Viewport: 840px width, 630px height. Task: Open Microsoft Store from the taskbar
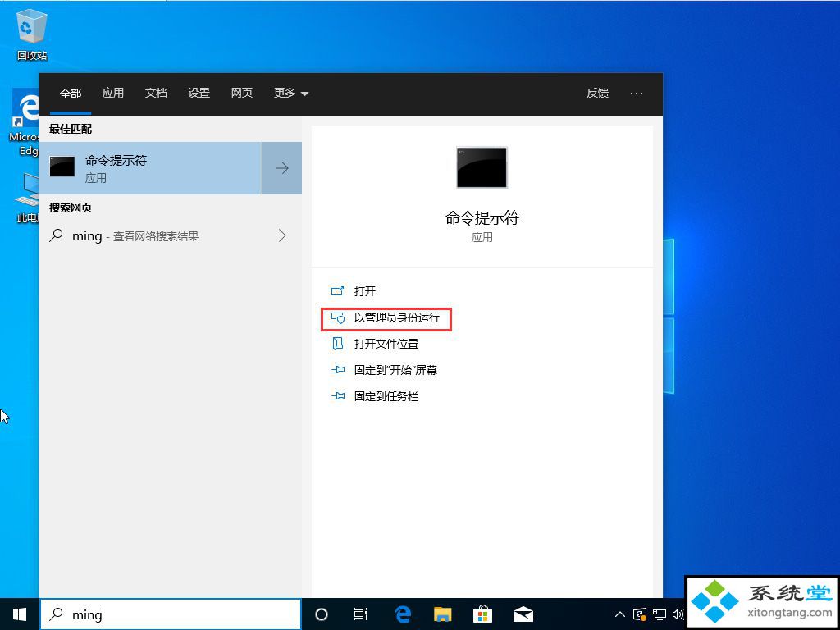point(482,614)
